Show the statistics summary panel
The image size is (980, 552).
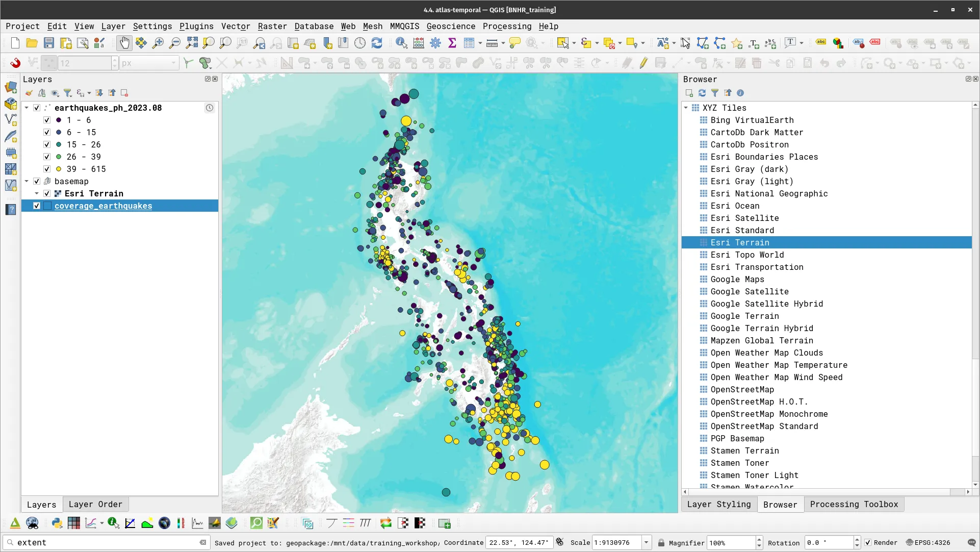[x=452, y=43]
